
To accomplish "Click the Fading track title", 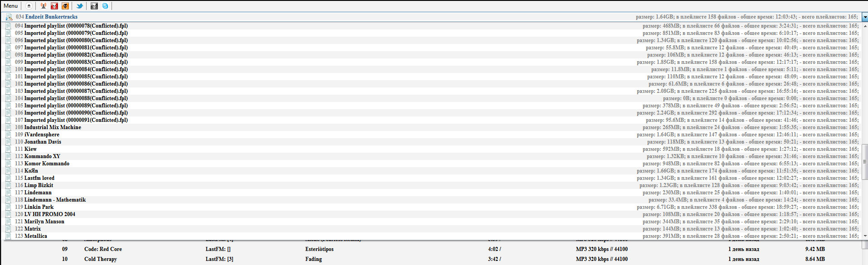I will point(314,259).
